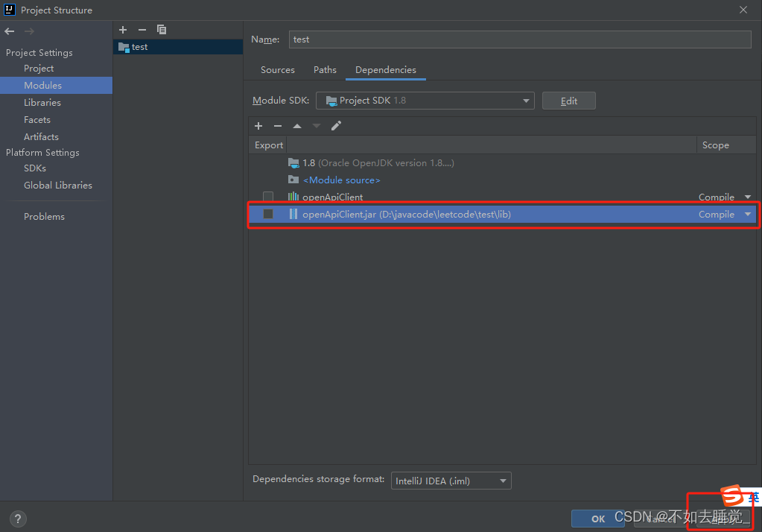Click the module Name input field
Screen dimensions: 762x532
pyautogui.click(x=520, y=39)
